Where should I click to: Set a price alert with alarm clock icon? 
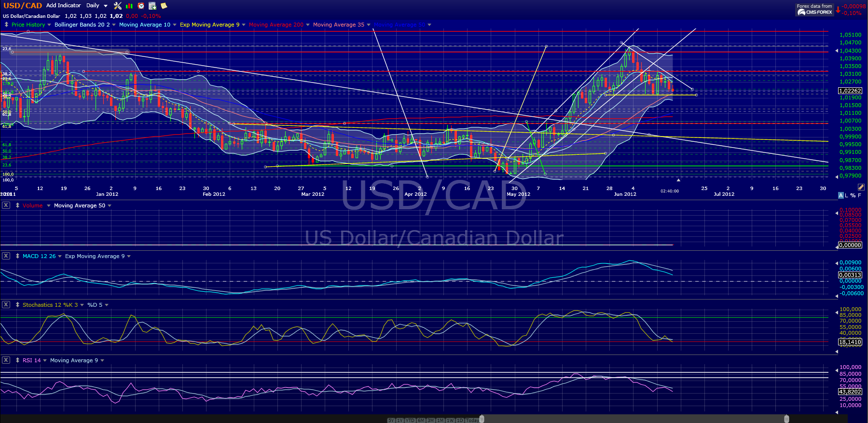click(x=141, y=6)
